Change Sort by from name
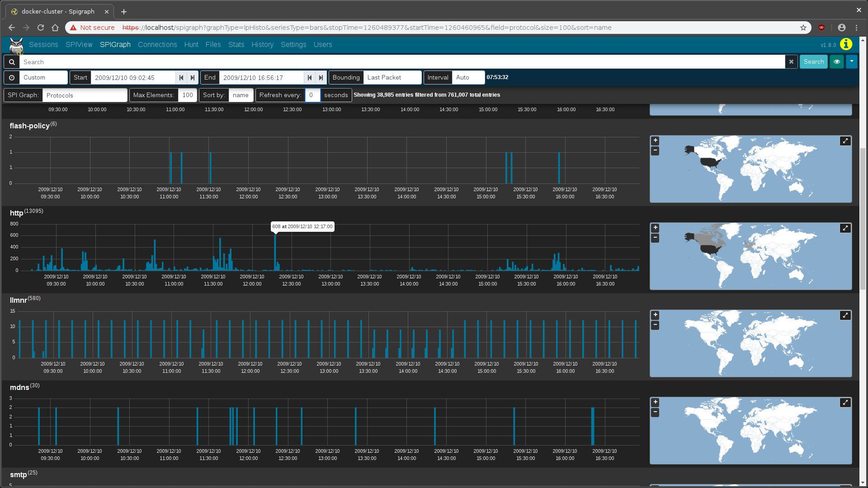This screenshot has width=868, height=488. click(x=241, y=95)
